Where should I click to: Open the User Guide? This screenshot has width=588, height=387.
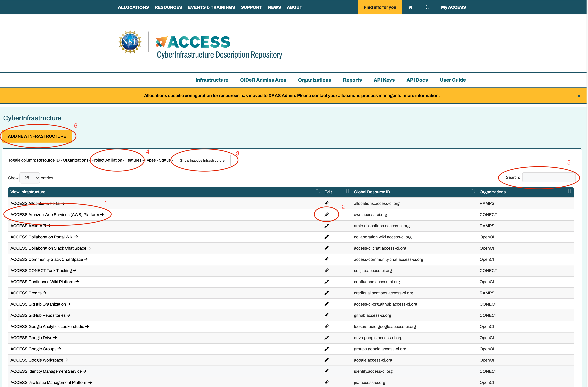(453, 80)
